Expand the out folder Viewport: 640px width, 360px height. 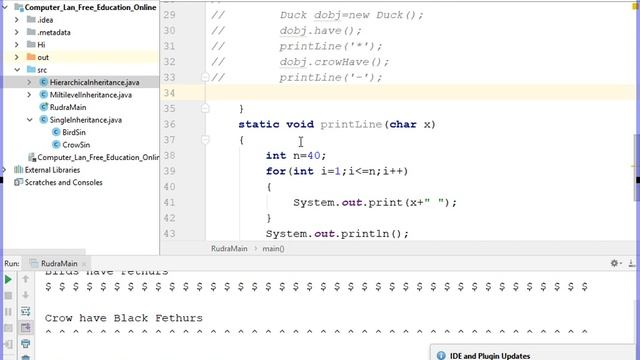point(17,57)
